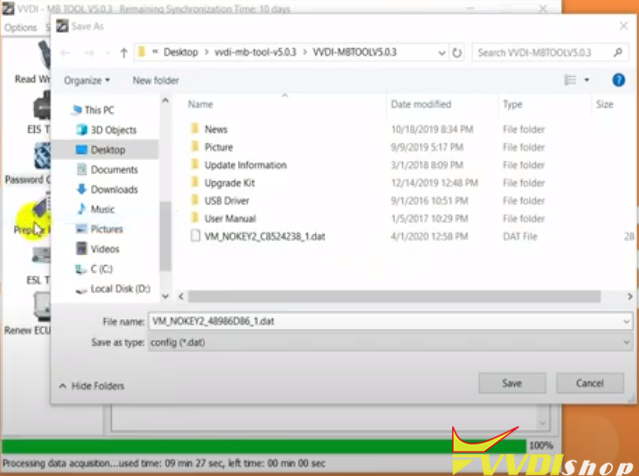Open Downloads in navigation pane
The image size is (639, 476).
point(107,190)
